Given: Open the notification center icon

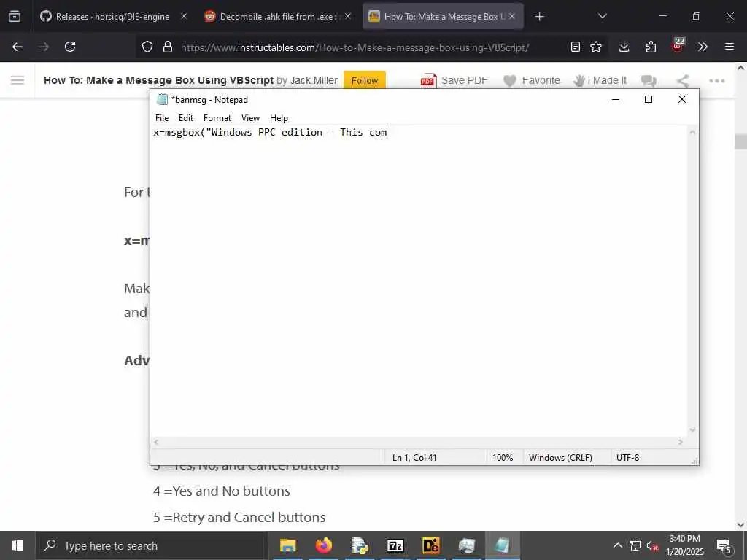Looking at the screenshot, I should [724, 546].
